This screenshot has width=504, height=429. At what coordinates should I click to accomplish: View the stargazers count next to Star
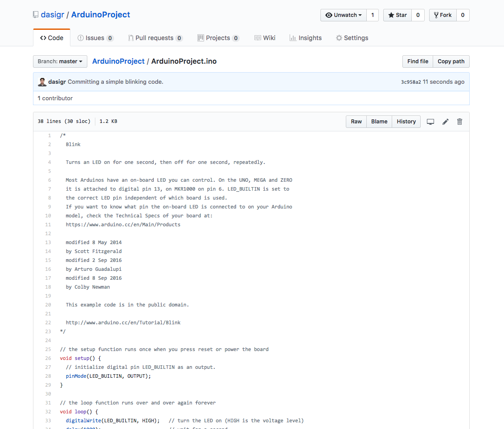click(418, 15)
